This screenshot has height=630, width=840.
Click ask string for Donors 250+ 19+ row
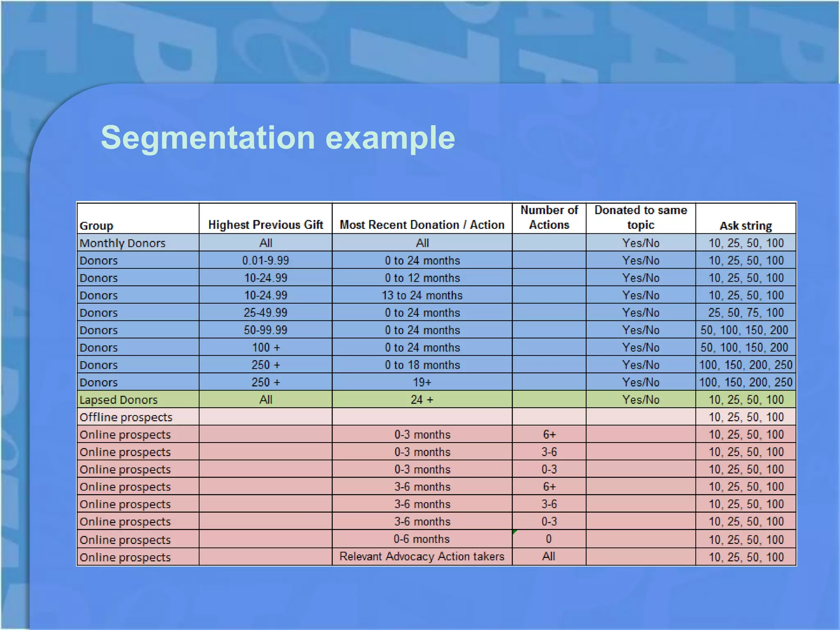click(746, 382)
